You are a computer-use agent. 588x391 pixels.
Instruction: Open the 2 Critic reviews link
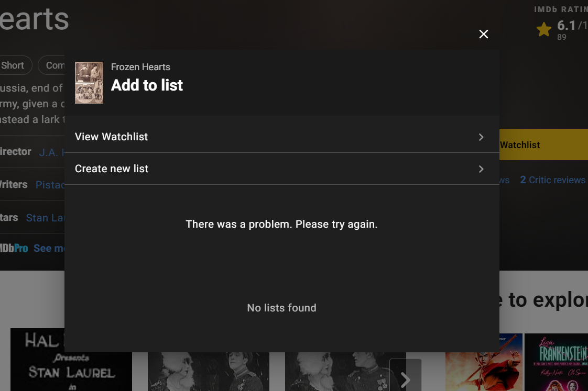tap(552, 180)
